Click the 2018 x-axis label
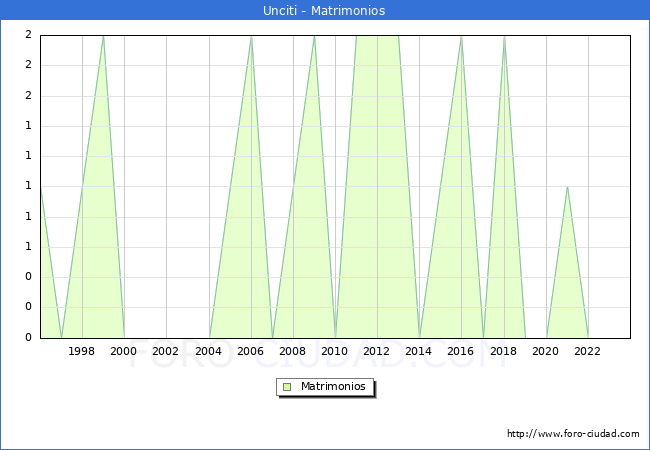The width and height of the screenshot is (650, 450). coord(503,351)
